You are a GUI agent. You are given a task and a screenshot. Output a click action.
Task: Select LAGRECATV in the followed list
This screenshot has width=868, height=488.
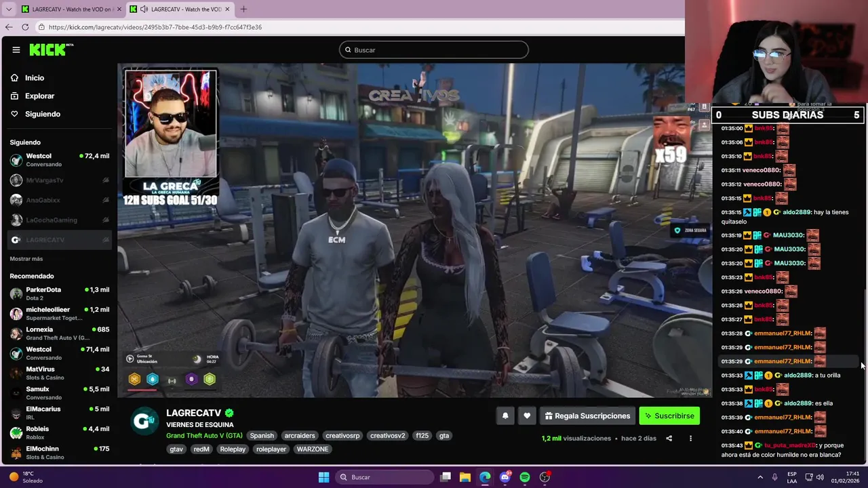click(x=60, y=240)
